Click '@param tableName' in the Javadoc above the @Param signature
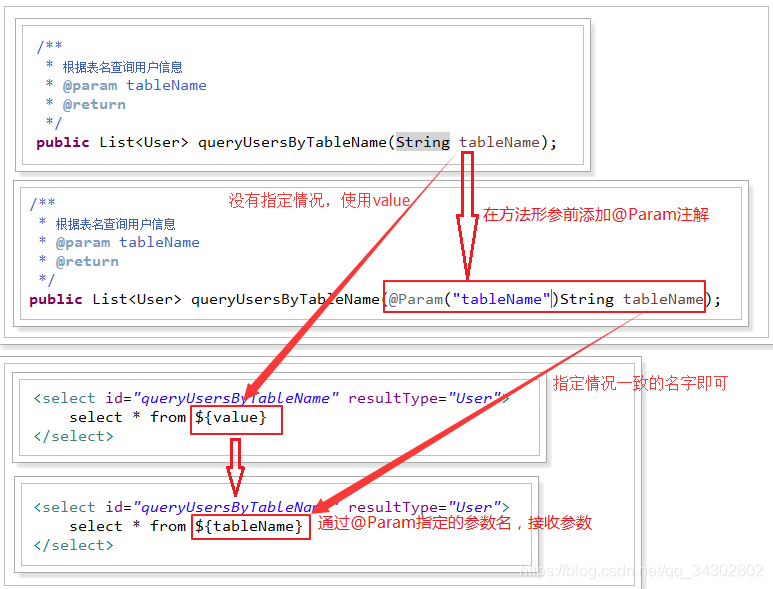The height and width of the screenshot is (589, 773). point(128,243)
